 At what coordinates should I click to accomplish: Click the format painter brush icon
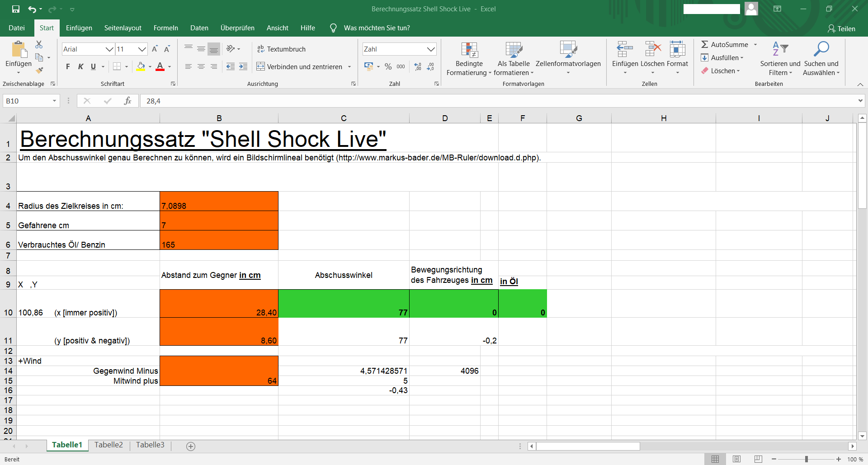(x=39, y=70)
